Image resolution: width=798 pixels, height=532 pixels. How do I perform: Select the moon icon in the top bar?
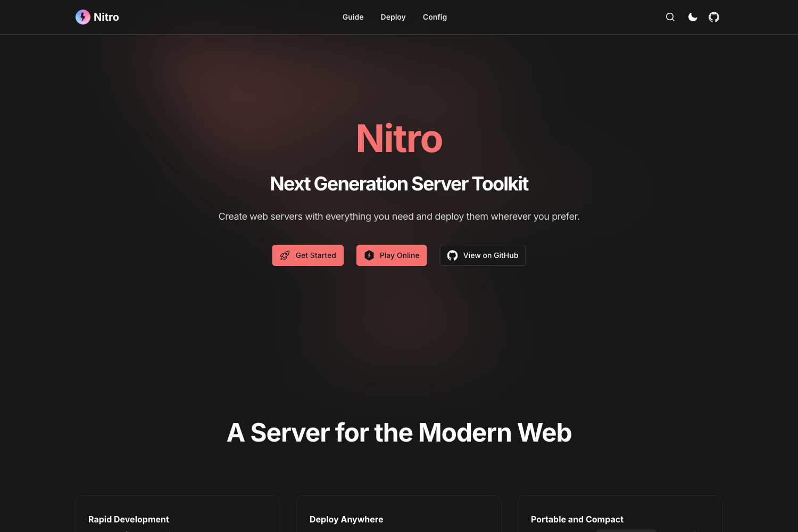click(692, 16)
